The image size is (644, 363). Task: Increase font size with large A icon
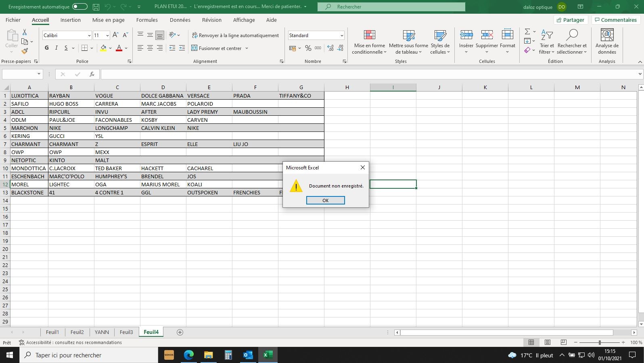(x=115, y=35)
